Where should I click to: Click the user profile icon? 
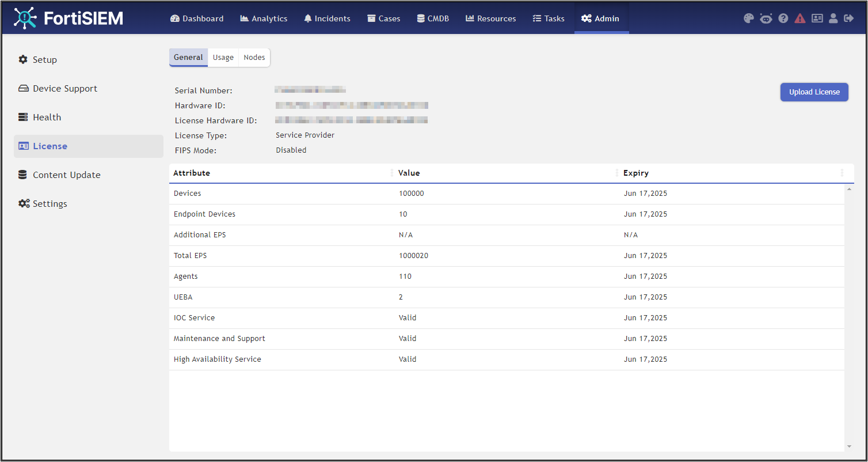click(833, 18)
